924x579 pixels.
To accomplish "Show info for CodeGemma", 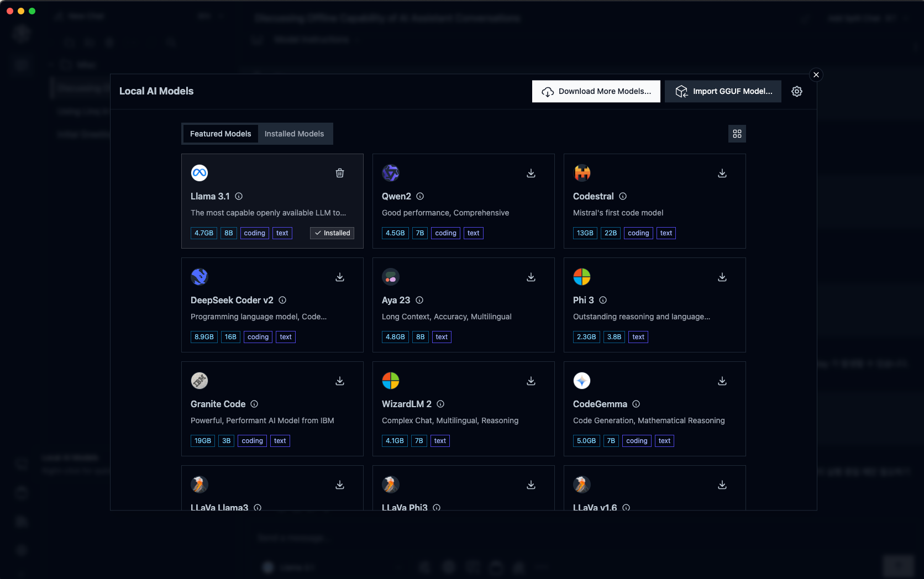I will (x=636, y=404).
